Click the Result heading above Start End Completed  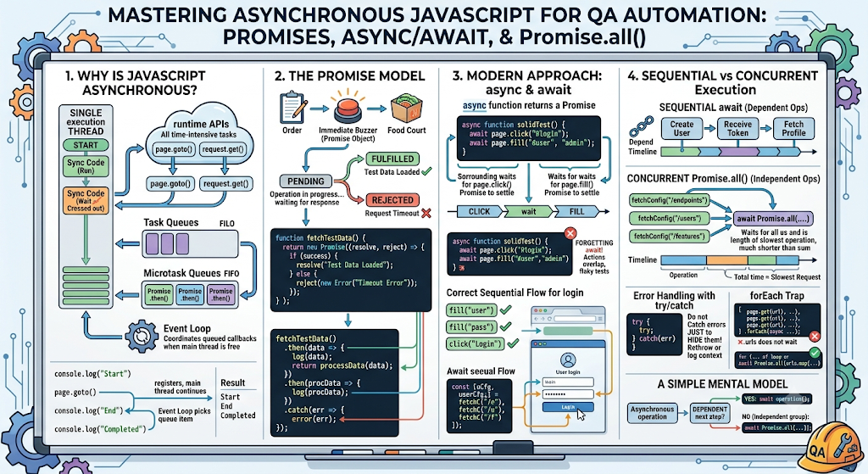click(232, 382)
